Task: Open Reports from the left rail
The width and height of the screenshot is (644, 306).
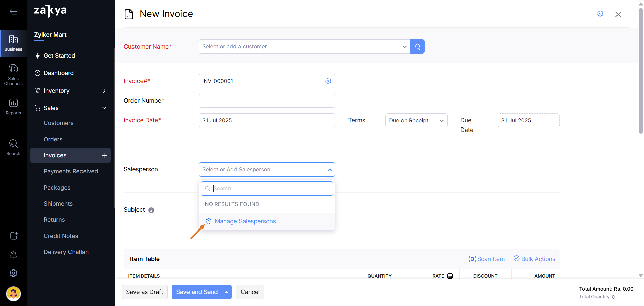Action: (x=13, y=107)
